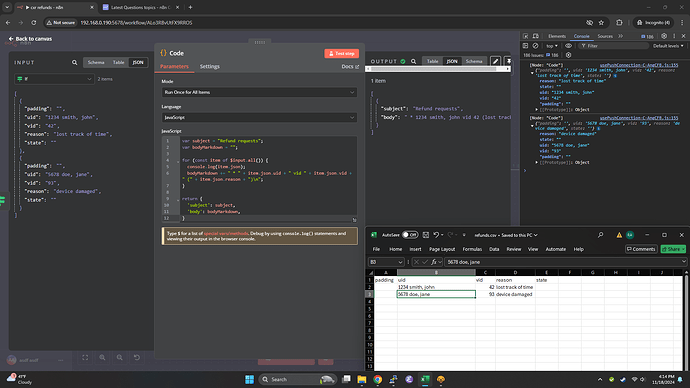The image size is (690, 388).
Task: Open the Language dropdown showing JavaScript
Action: point(259,117)
